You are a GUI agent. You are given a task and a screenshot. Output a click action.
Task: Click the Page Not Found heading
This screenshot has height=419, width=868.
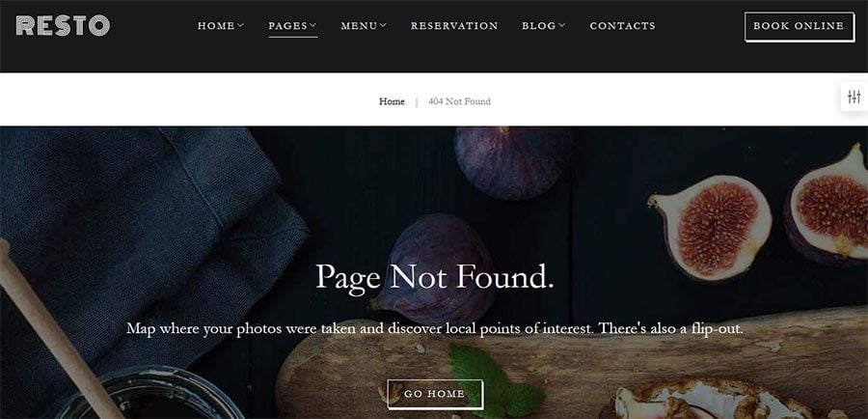[435, 276]
